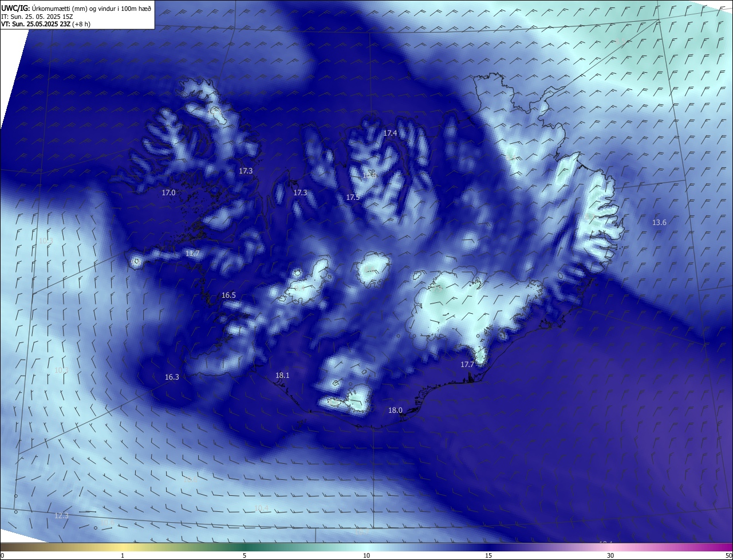Click the 13.6 value over the sea

[x=659, y=223]
